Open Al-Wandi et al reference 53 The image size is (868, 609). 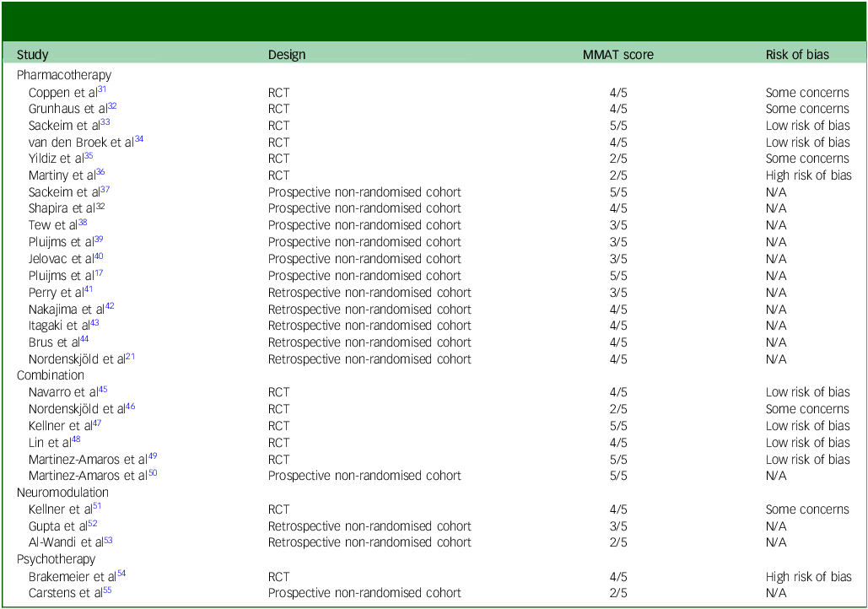(108, 540)
